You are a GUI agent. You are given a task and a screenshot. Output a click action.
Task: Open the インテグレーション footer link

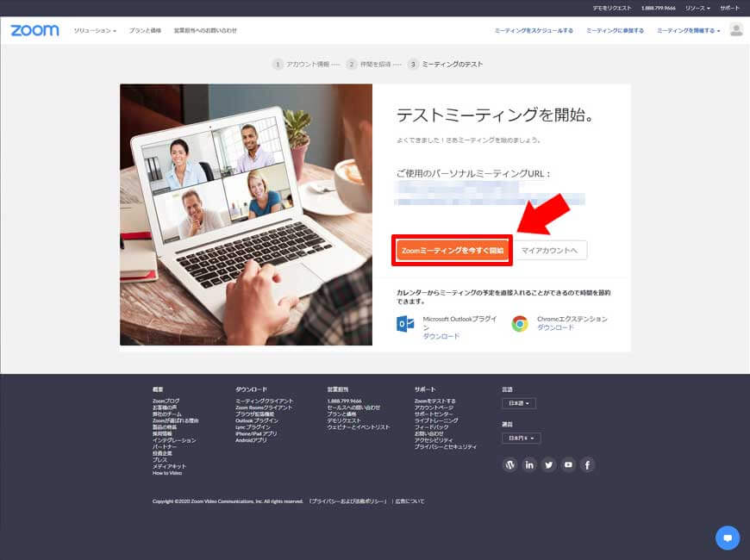(x=174, y=440)
